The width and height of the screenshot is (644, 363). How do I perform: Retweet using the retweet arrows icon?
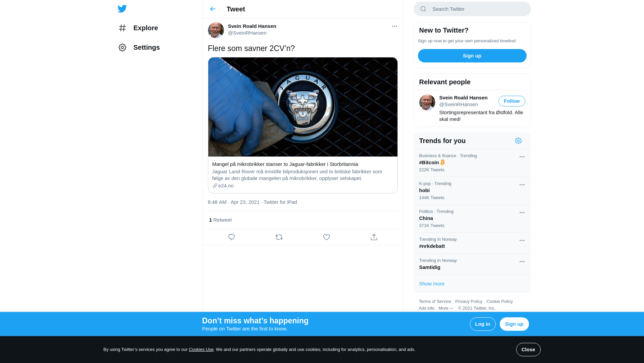[x=279, y=237]
